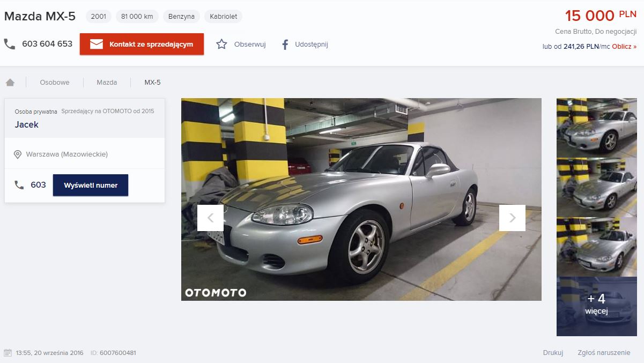Click the phone icon in the seller card
This screenshot has width=644, height=363.
(19, 185)
